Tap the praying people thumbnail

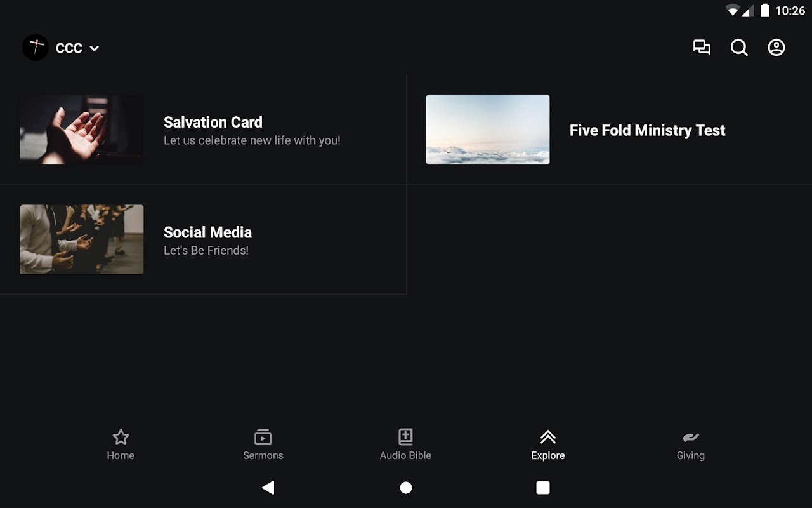click(82, 239)
